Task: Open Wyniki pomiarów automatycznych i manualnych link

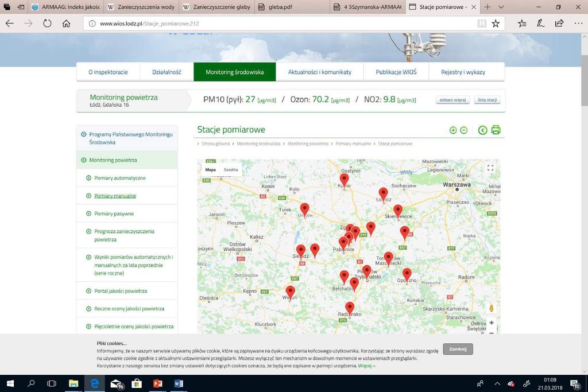Action: click(x=133, y=265)
